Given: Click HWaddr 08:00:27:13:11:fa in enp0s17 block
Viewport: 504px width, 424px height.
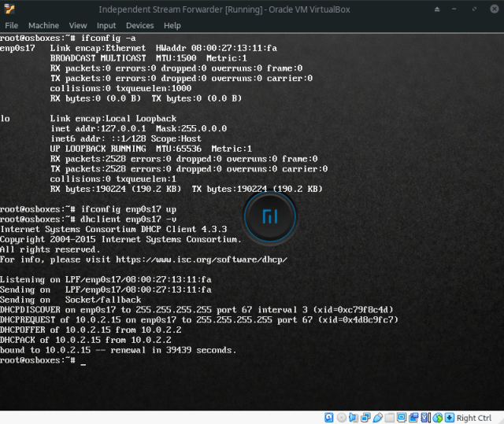Looking at the screenshot, I should [217, 48].
